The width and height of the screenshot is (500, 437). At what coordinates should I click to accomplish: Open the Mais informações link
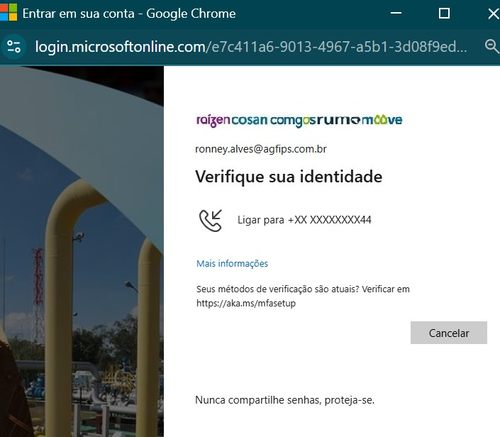point(232,264)
